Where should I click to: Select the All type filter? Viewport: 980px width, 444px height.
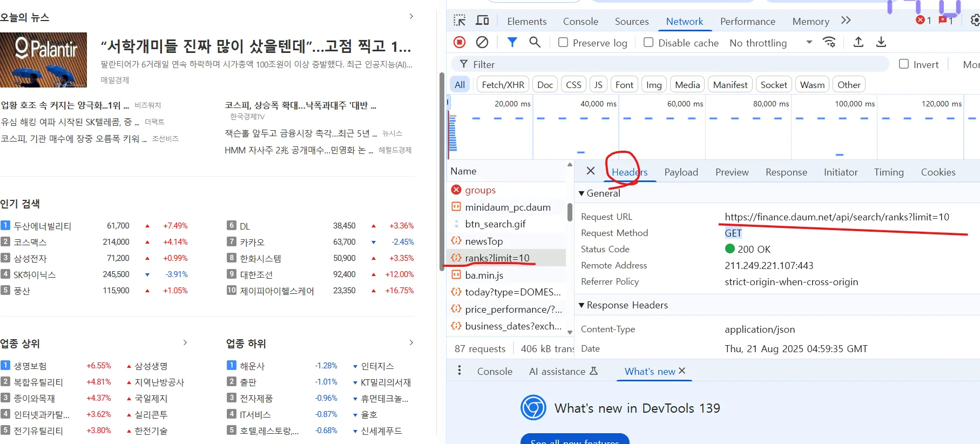point(459,85)
